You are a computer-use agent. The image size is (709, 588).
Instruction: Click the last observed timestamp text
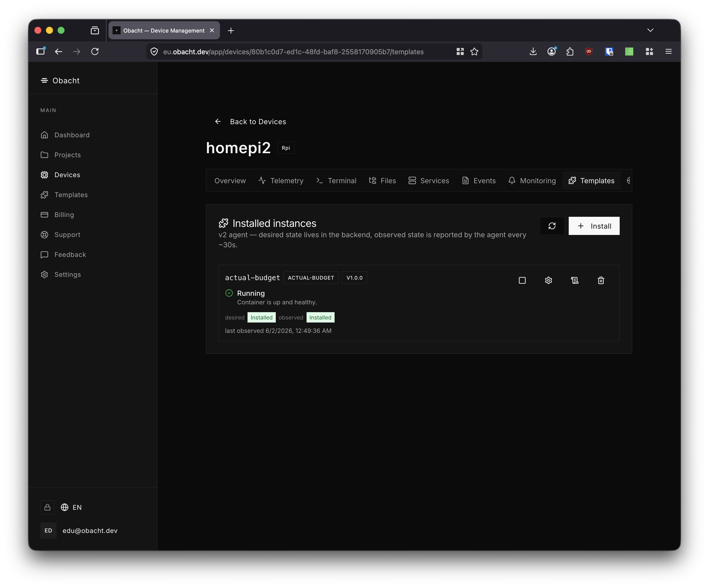click(278, 331)
